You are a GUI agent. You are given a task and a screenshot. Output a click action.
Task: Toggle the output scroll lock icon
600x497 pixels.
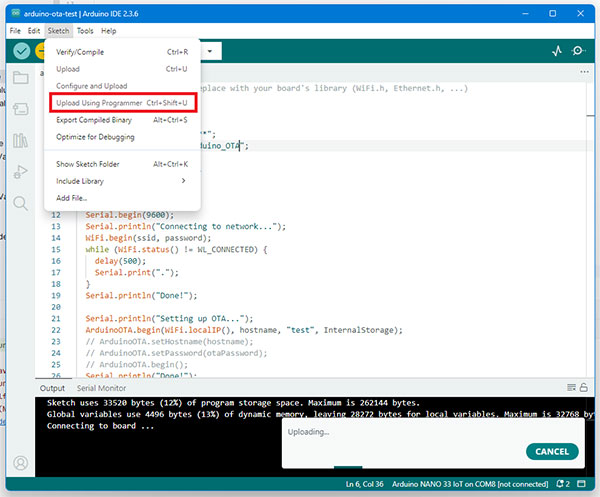coord(584,388)
